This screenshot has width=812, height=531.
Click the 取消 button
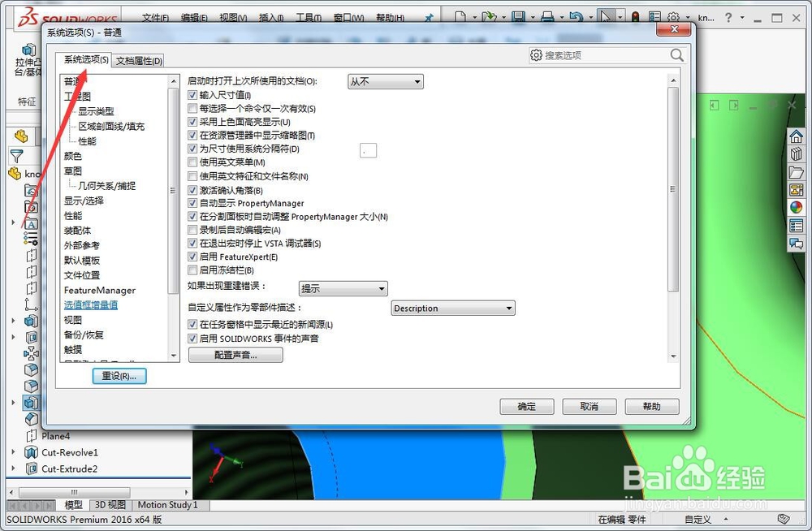tap(590, 406)
